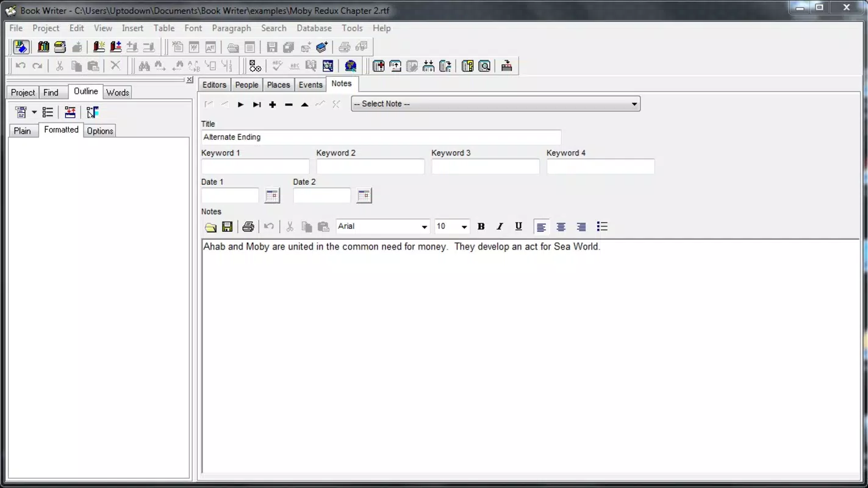This screenshot has height=488, width=868.
Task: Close the left side panel
Action: coord(190,80)
